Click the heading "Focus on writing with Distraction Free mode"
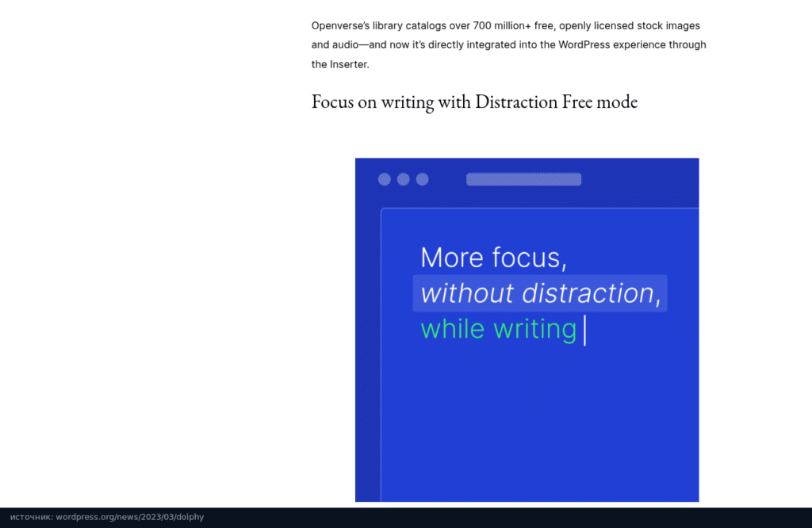The image size is (812, 528). point(474,102)
